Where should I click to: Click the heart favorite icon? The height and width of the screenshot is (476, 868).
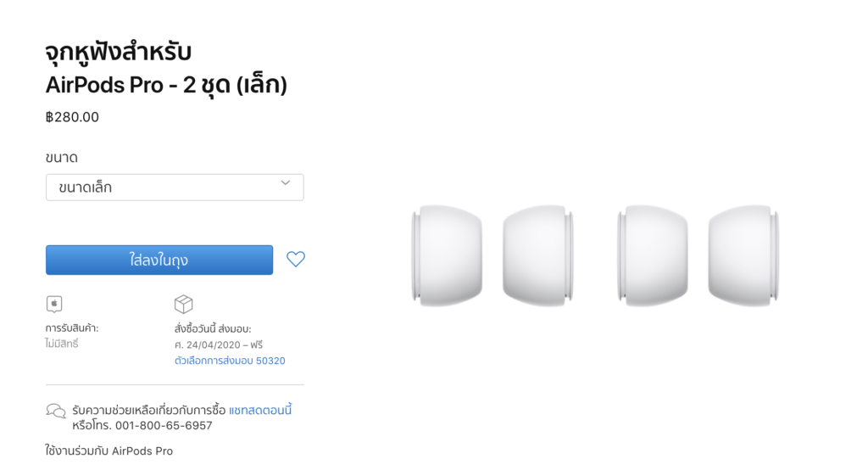[x=296, y=259]
